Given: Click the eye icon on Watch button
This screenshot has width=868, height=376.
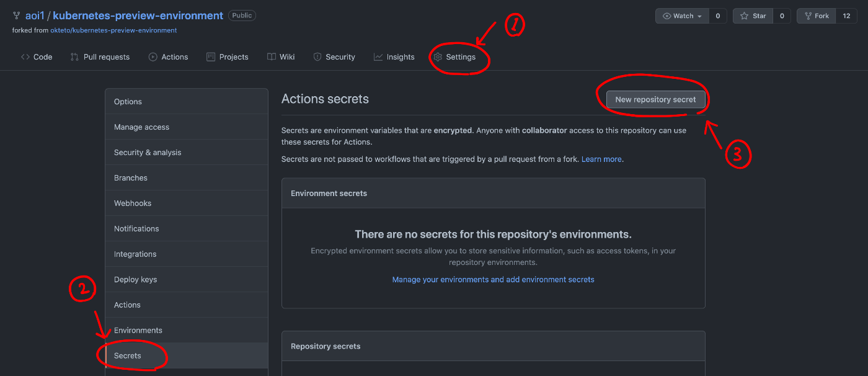Looking at the screenshot, I should point(667,16).
